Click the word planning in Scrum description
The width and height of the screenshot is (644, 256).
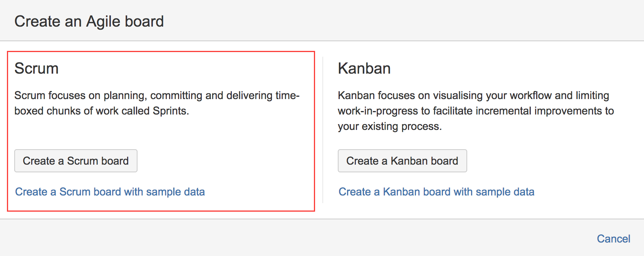click(x=124, y=96)
